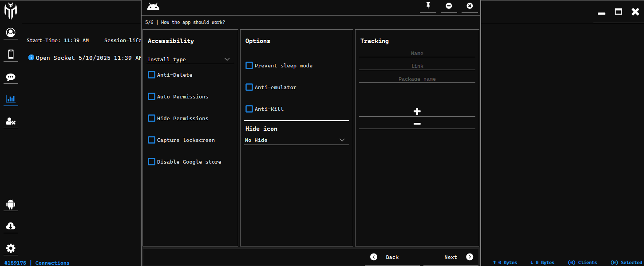Click the Android robot icon in sidebar

click(x=11, y=204)
